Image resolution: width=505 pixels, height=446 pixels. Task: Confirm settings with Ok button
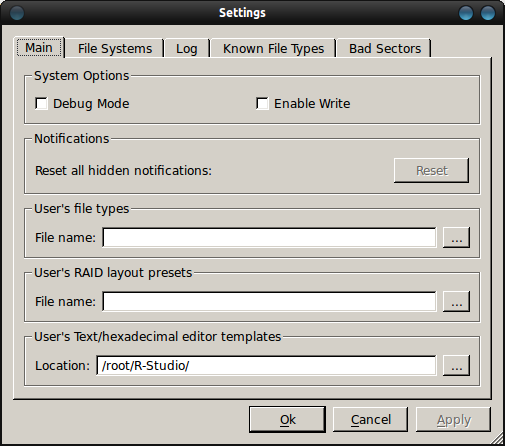(287, 419)
